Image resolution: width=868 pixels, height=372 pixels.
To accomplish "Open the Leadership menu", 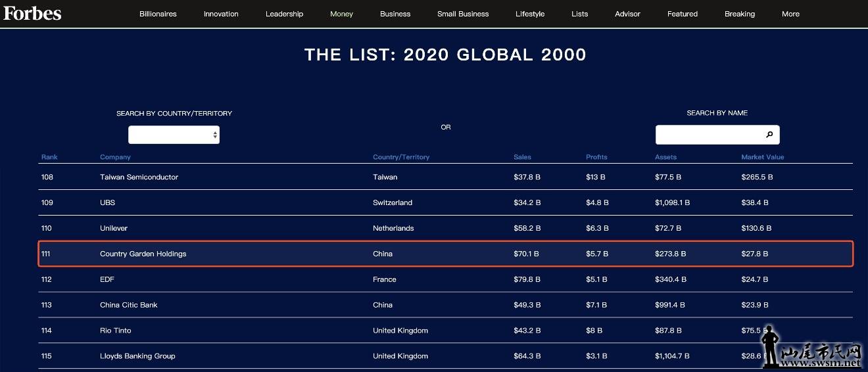I will click(x=284, y=14).
